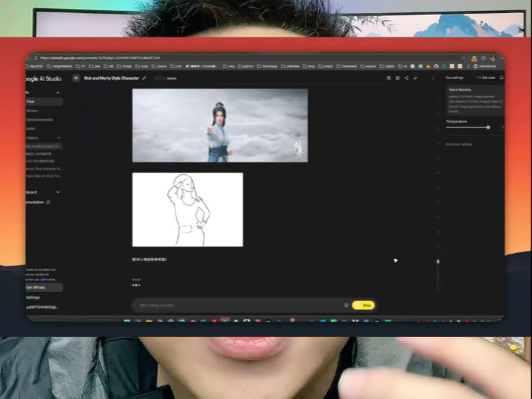
Task: Click the site info icon beside URL
Action: [36, 58]
